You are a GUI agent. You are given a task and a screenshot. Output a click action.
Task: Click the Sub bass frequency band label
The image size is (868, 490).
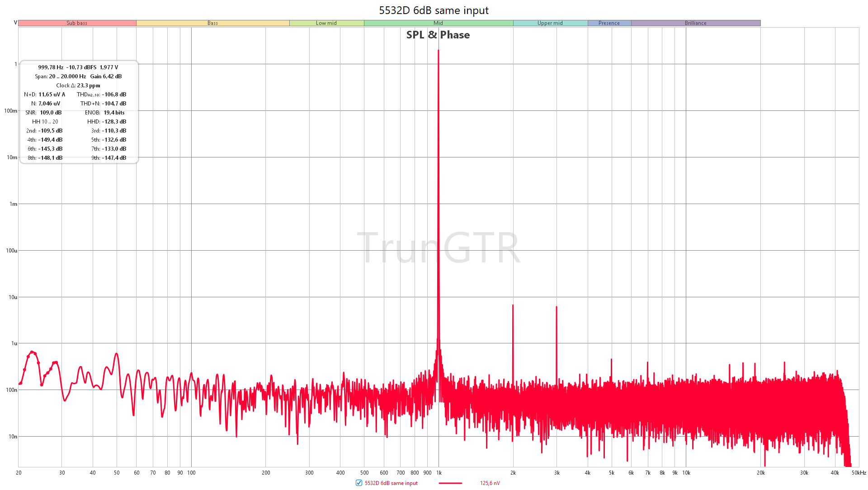click(x=77, y=23)
